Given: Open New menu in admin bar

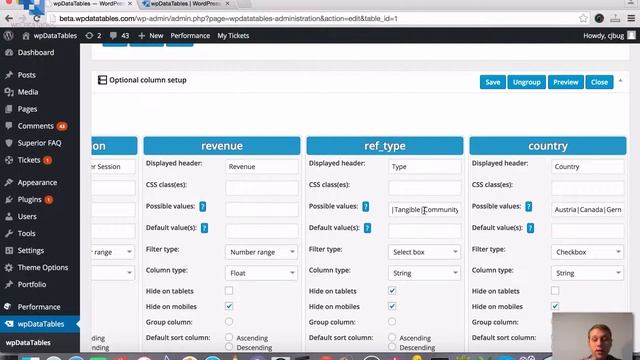Looking at the screenshot, I should coord(151,36).
